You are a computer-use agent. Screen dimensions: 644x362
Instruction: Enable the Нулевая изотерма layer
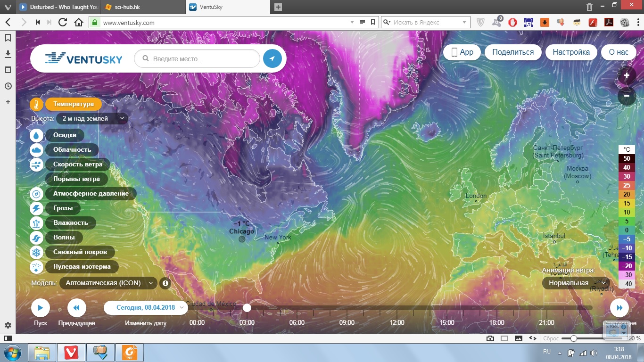[82, 267]
